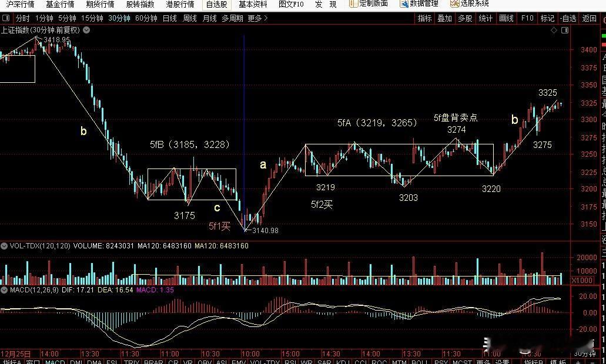Select the VOL-TDX indicator tab

coord(265,362)
